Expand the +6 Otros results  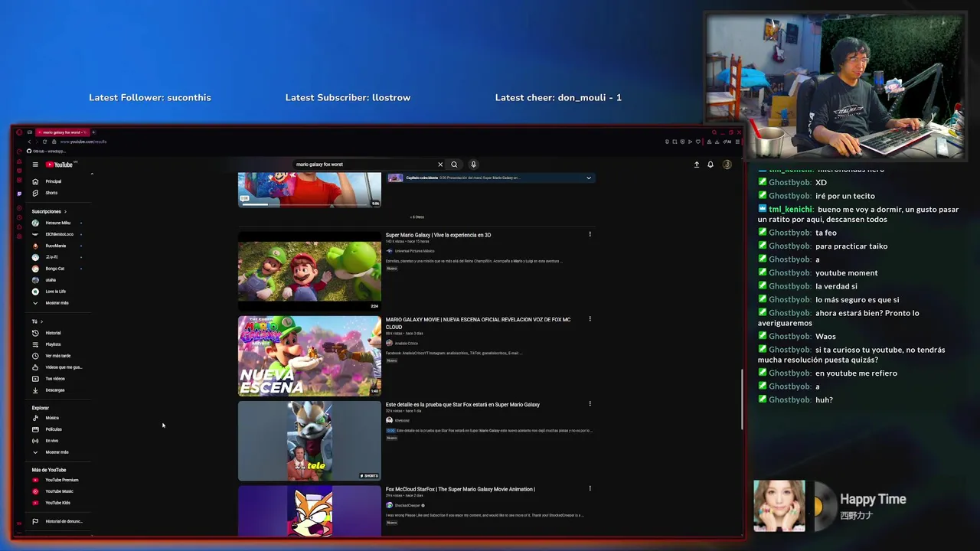pyautogui.click(x=417, y=217)
